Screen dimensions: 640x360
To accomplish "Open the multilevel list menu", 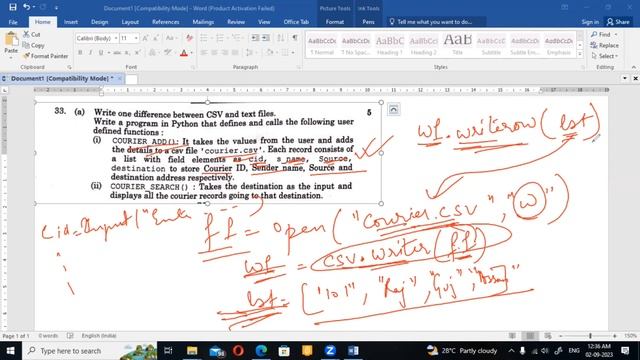I will click(x=236, y=38).
